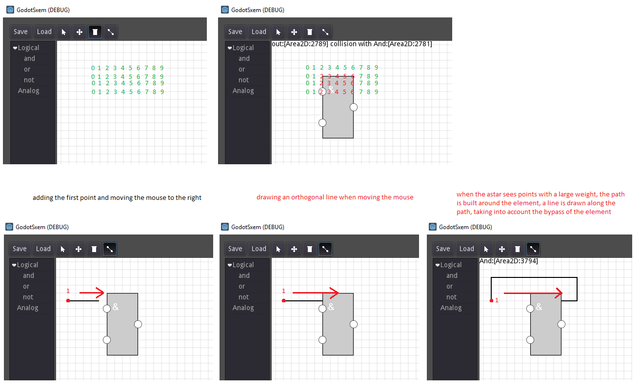Click Save in the top-middle window
This screenshot has width=640, height=389.
point(235,32)
